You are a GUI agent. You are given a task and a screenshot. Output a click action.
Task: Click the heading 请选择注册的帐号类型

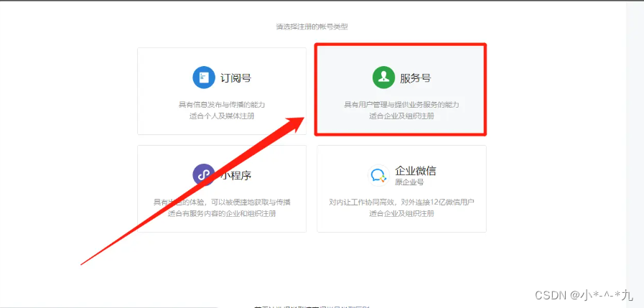pyautogui.click(x=312, y=27)
